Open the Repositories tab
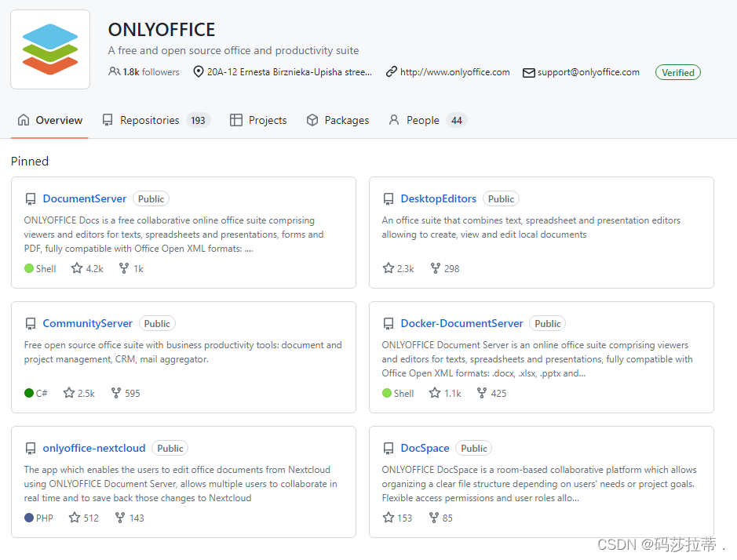The height and width of the screenshot is (560, 737). [x=156, y=120]
